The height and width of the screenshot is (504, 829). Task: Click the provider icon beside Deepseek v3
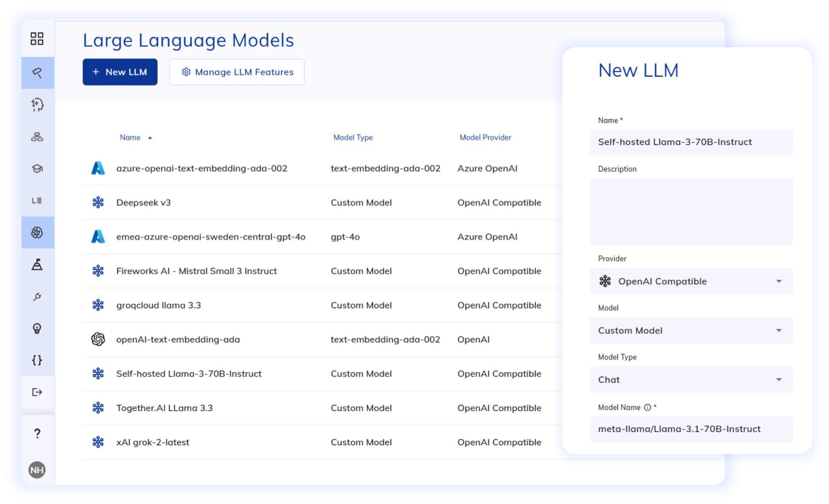coord(98,202)
